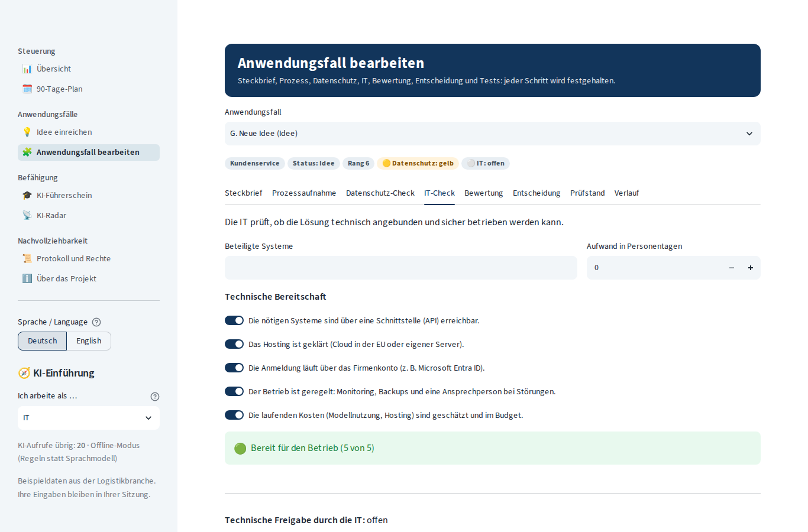The height and width of the screenshot is (532, 808).
Task: Open the Über das Projekt page
Action: click(x=89, y=279)
